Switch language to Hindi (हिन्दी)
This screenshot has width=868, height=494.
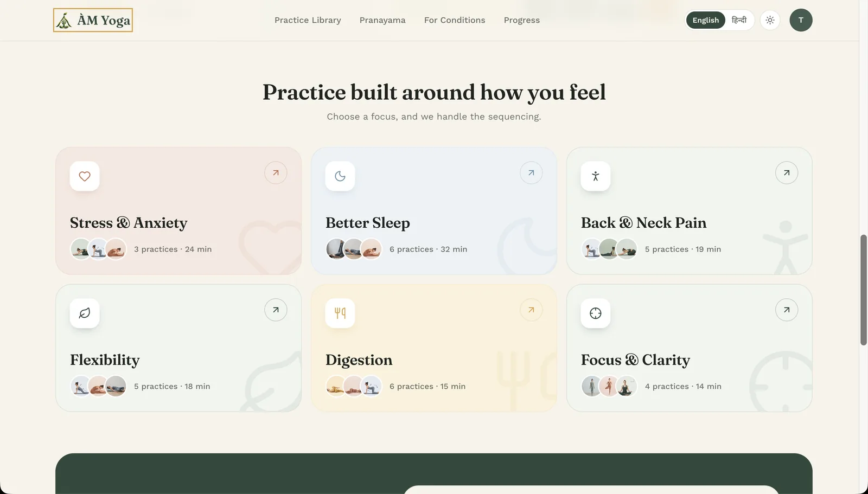[x=739, y=20]
